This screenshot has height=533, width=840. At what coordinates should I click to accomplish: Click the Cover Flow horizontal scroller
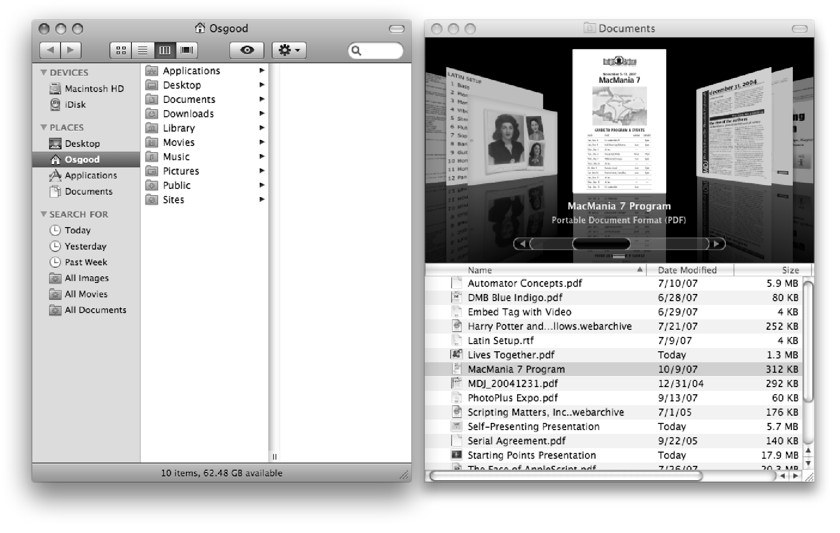601,243
